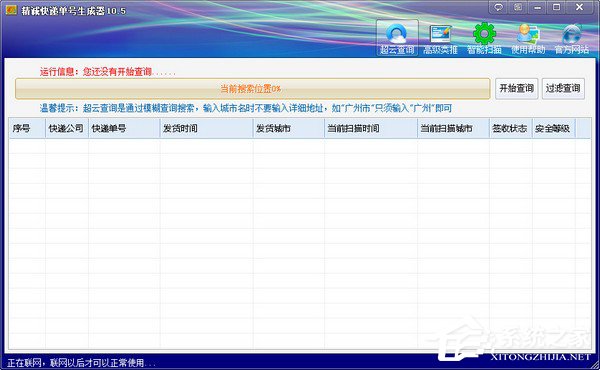
Task: Click the 温馨提示 hint text
Action: click(x=246, y=108)
